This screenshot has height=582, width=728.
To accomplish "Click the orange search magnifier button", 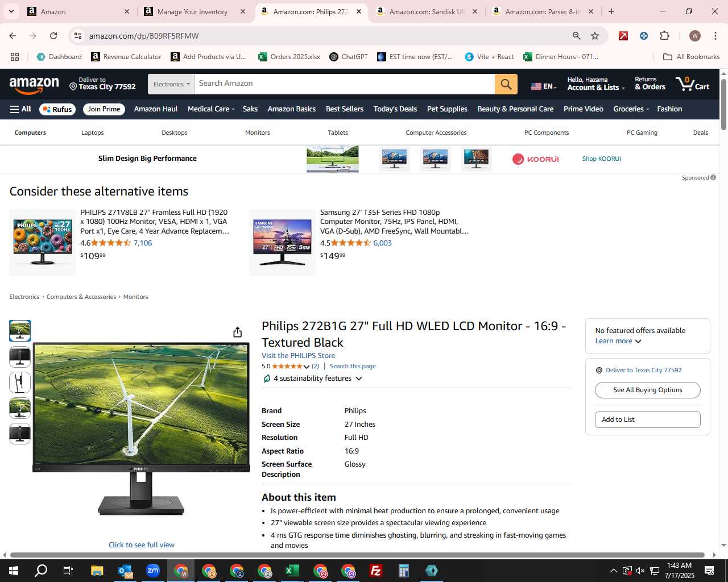I will tap(506, 84).
